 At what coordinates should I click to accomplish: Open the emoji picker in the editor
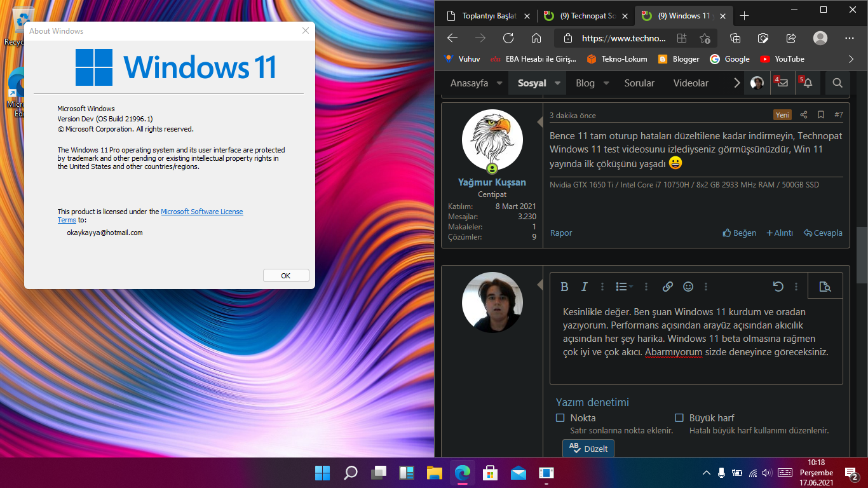688,287
